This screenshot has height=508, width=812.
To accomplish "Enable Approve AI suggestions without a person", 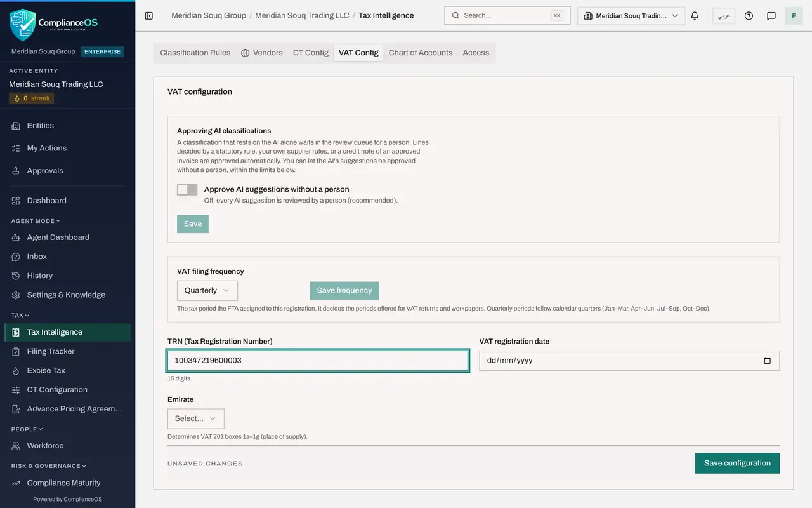I will (x=187, y=189).
